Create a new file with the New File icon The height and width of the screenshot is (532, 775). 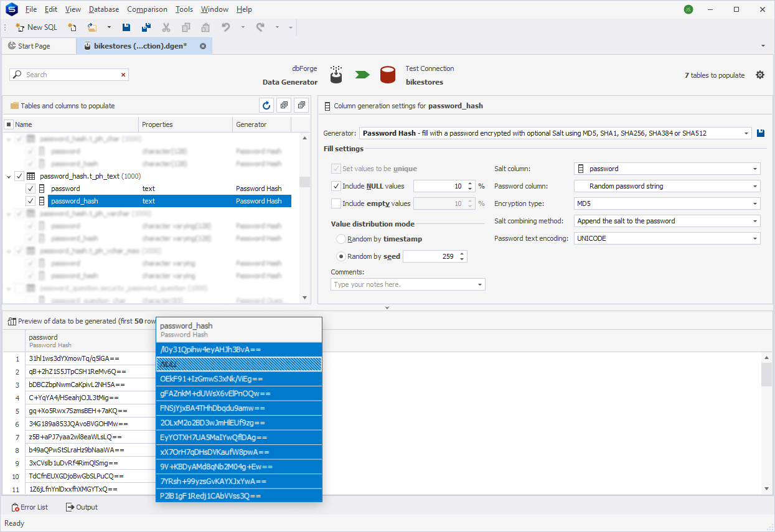tap(72, 27)
